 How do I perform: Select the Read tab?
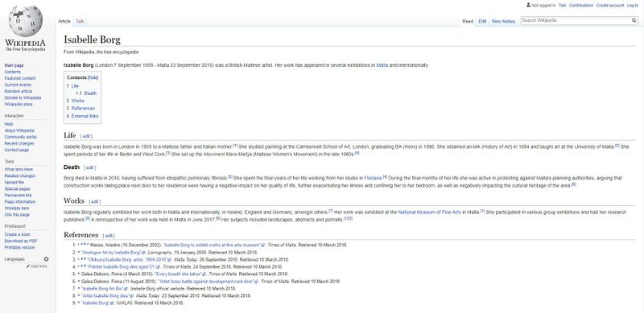tap(468, 22)
